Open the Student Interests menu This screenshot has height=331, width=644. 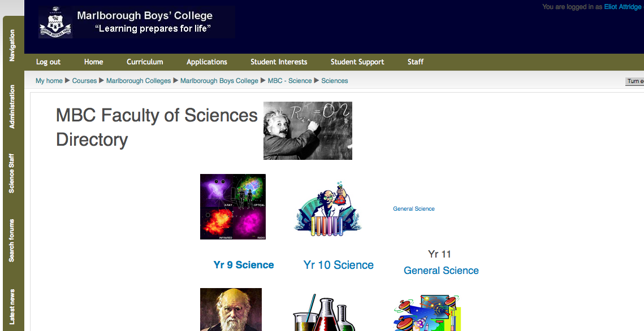(278, 62)
